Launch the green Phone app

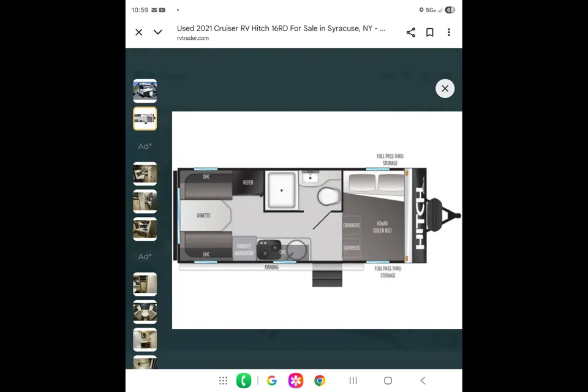(244, 381)
